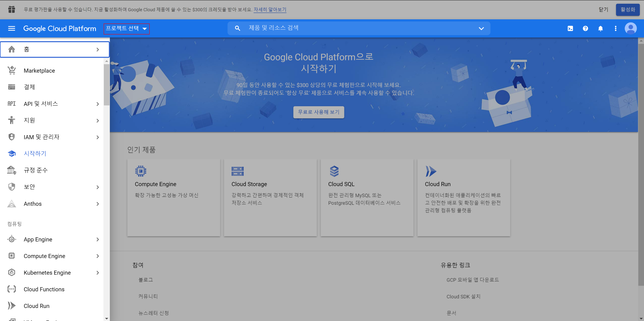Click the 자세히 알아보기 link
Viewport: 644px width, 321px height.
click(270, 9)
